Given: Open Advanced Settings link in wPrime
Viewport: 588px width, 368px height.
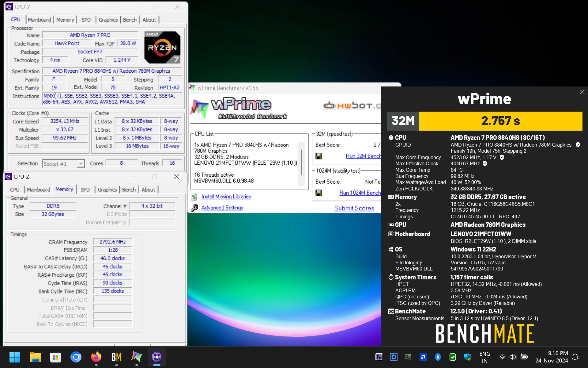Looking at the screenshot, I should [x=222, y=208].
